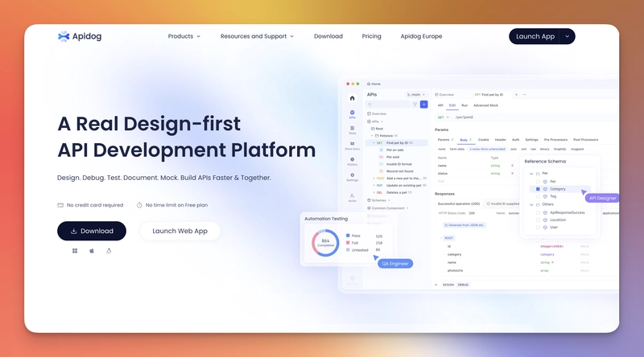Switch to the Edit tab
Viewport: 644px width, 357px height.
coord(452,105)
